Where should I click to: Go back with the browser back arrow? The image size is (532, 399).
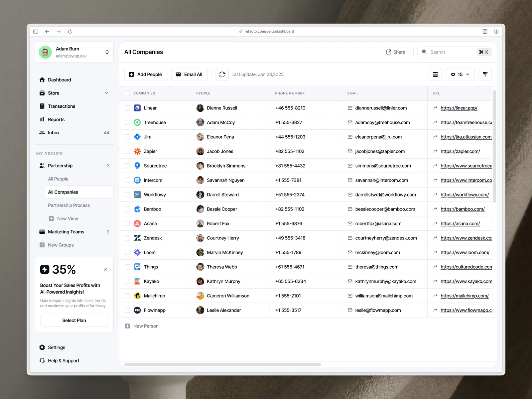(x=47, y=32)
